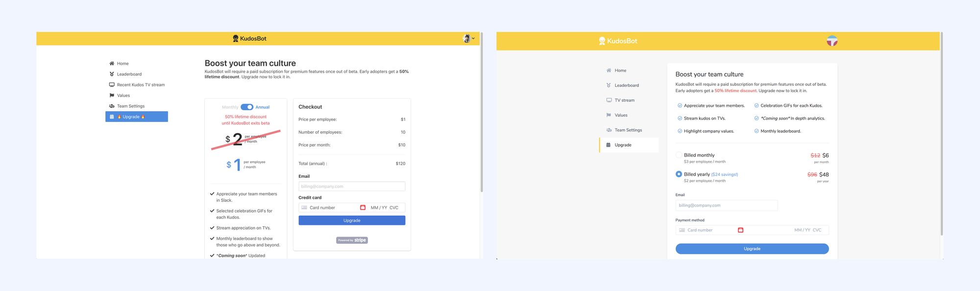Click the card icon in the right Payment method field

tap(682, 230)
